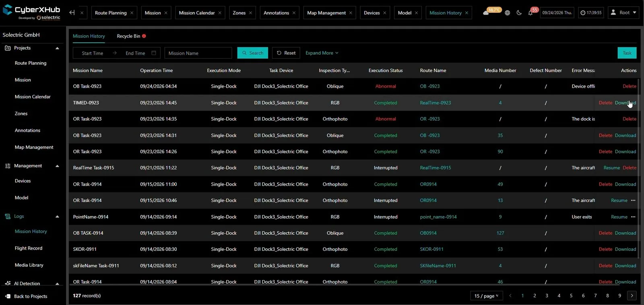Click the date range calendar icon
The image size is (644, 305).
click(154, 53)
